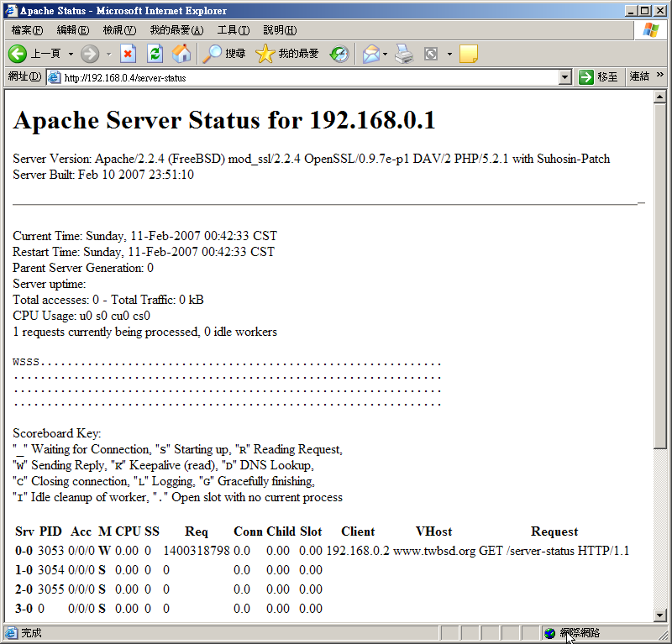
Task: Open the History clock icon
Action: pyautogui.click(x=339, y=54)
